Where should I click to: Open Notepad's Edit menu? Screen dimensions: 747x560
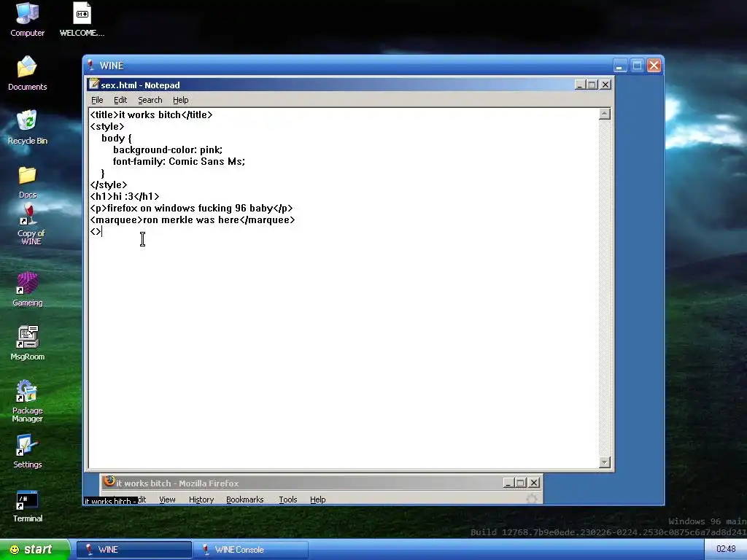click(x=120, y=100)
